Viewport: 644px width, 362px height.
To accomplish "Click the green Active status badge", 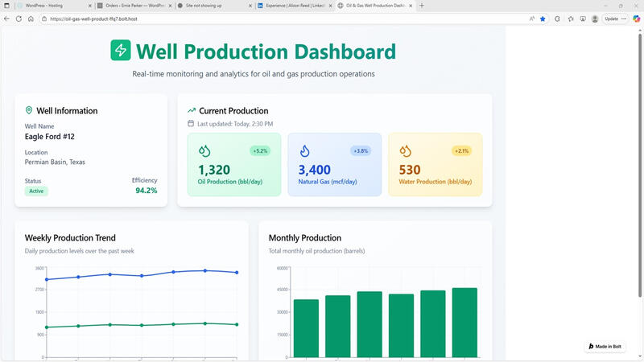I will tap(36, 191).
